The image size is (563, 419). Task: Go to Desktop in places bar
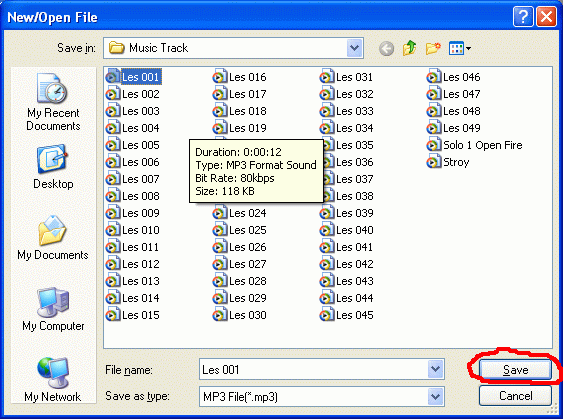pos(53,167)
